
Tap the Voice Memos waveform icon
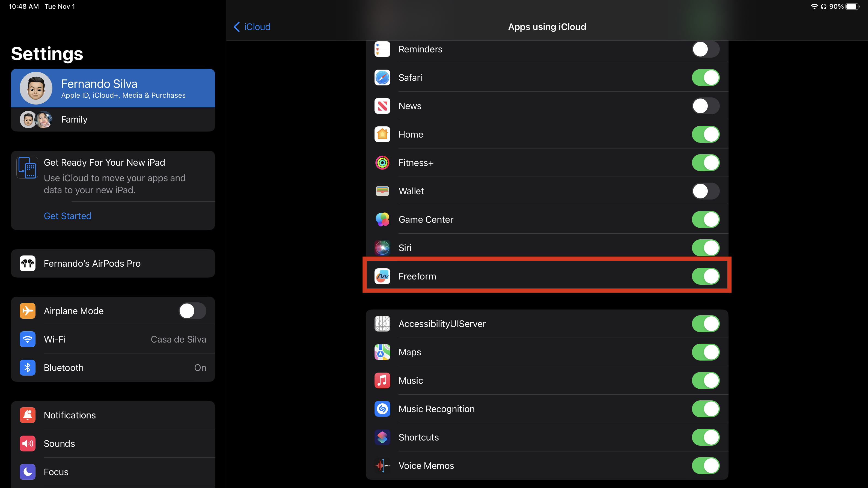point(382,465)
